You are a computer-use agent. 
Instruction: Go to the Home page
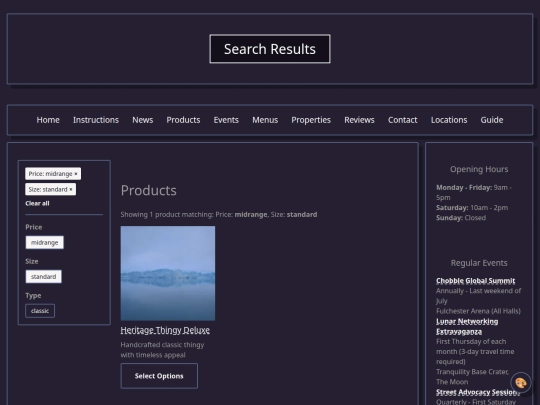[x=48, y=120]
